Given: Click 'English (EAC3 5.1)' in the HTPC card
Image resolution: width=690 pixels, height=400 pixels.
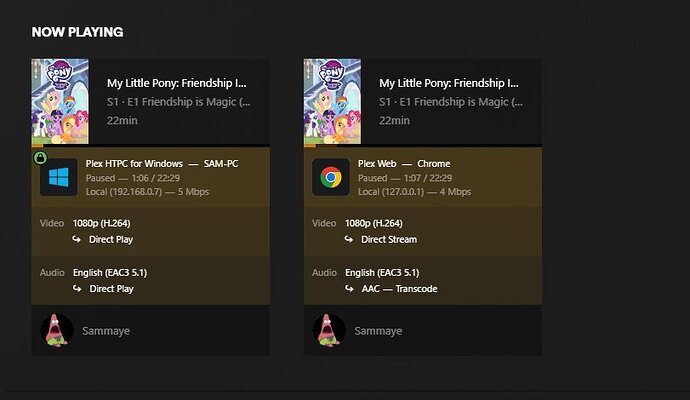Looking at the screenshot, I should (110, 273).
